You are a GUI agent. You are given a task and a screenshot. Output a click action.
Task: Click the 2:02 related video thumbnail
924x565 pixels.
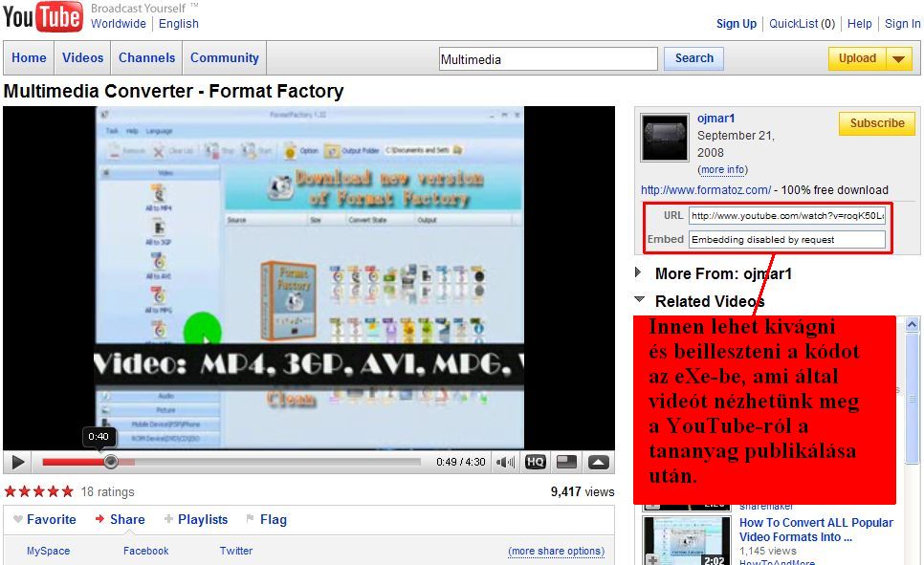click(x=685, y=541)
